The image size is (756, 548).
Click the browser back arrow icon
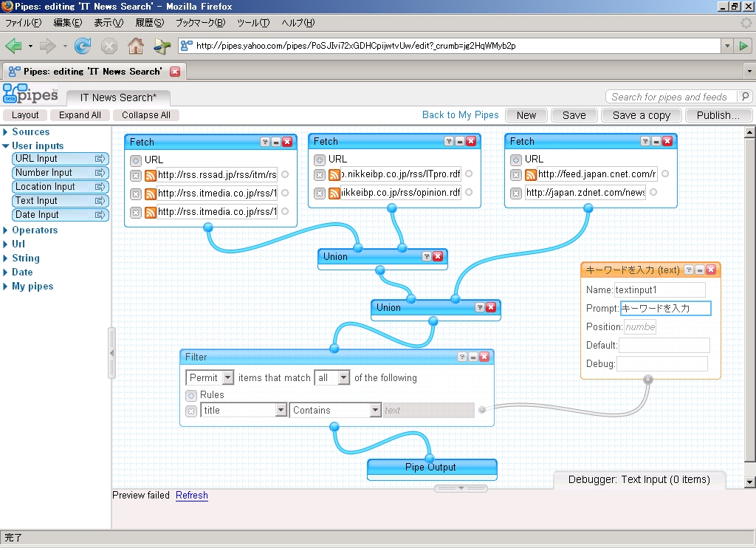coord(13,46)
